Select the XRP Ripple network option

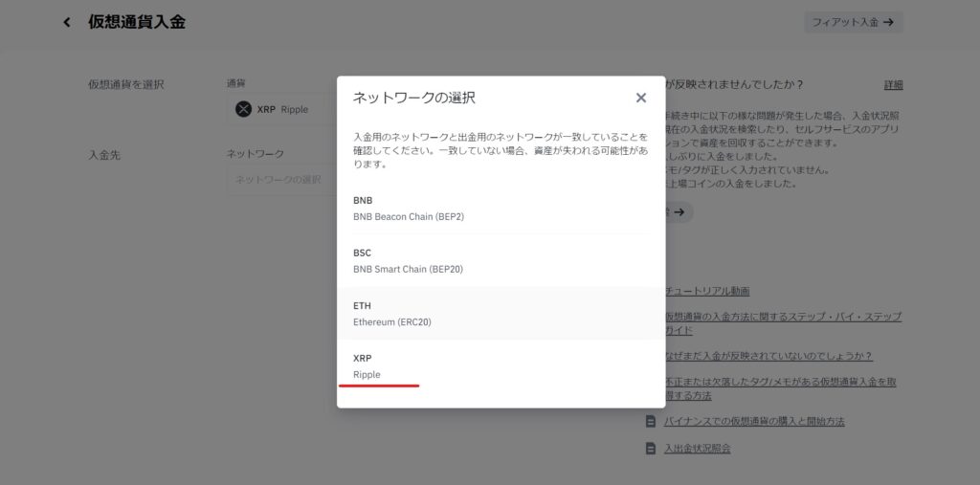pos(501,366)
